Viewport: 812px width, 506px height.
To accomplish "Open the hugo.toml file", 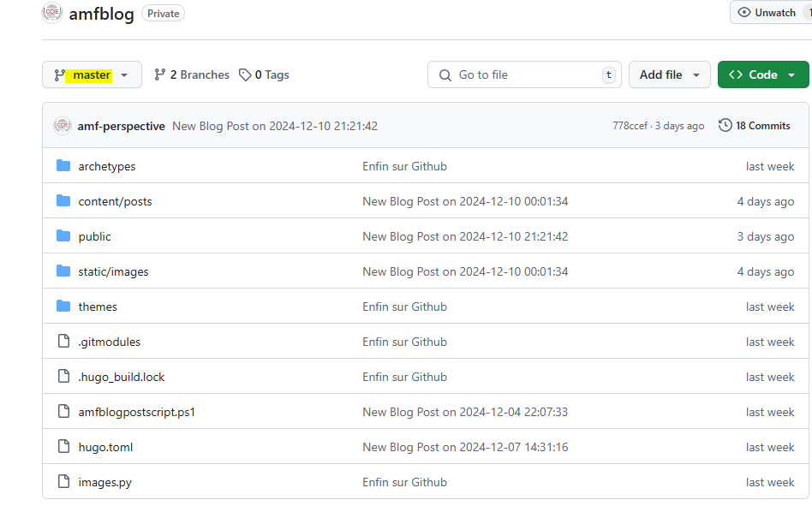I will coord(105,447).
